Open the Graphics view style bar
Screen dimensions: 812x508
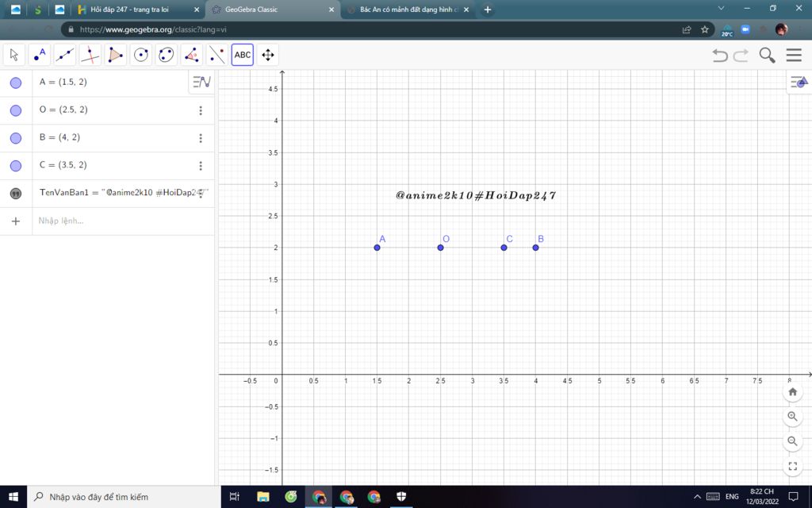pyautogui.click(x=799, y=82)
